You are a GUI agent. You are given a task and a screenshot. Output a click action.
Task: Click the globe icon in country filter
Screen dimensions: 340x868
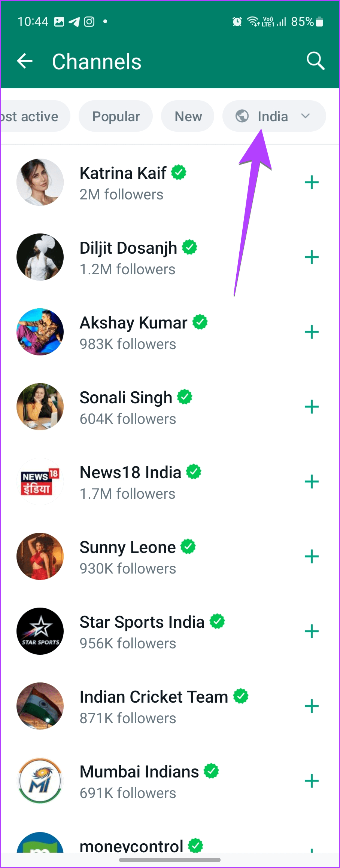click(x=242, y=116)
